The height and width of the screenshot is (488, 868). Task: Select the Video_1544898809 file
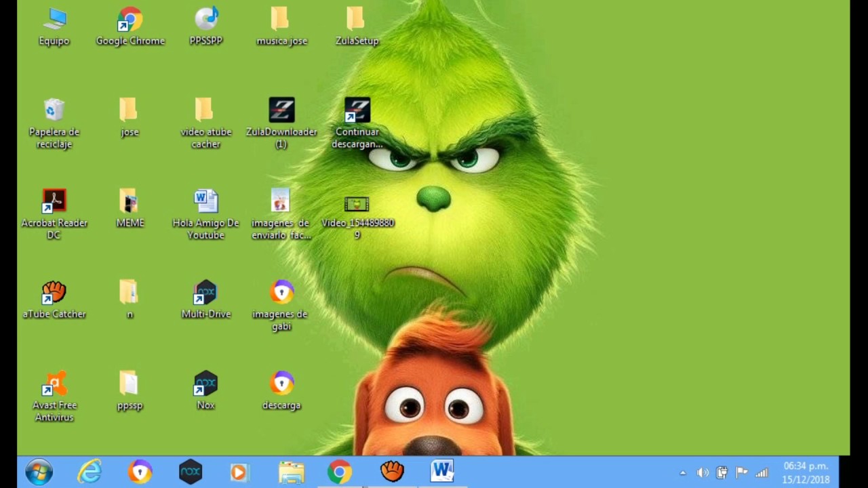[357, 217]
